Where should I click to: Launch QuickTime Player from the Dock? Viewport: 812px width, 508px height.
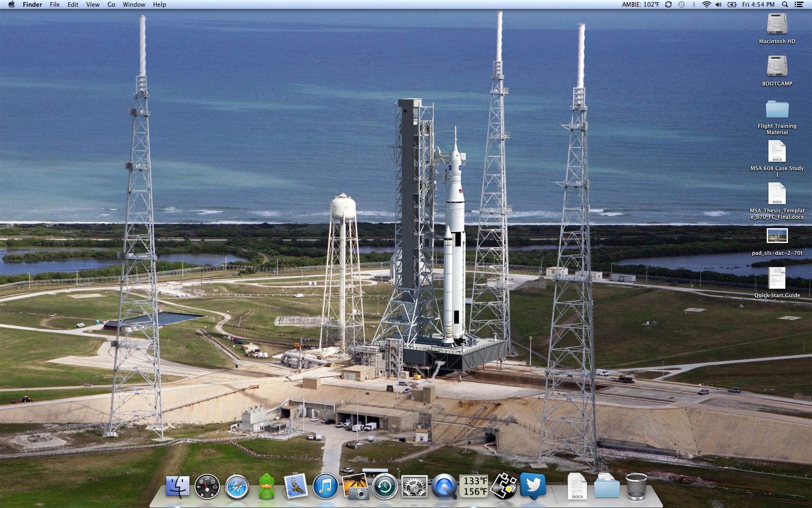444,487
